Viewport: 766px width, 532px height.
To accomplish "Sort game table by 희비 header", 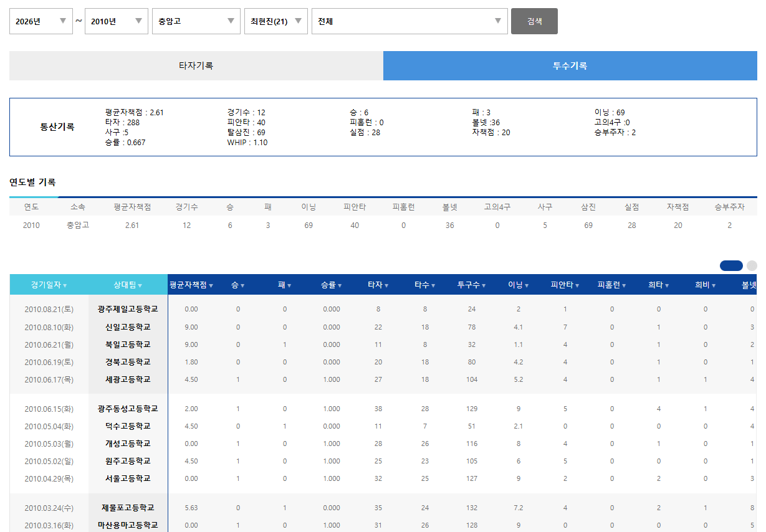I will pyautogui.click(x=706, y=285).
